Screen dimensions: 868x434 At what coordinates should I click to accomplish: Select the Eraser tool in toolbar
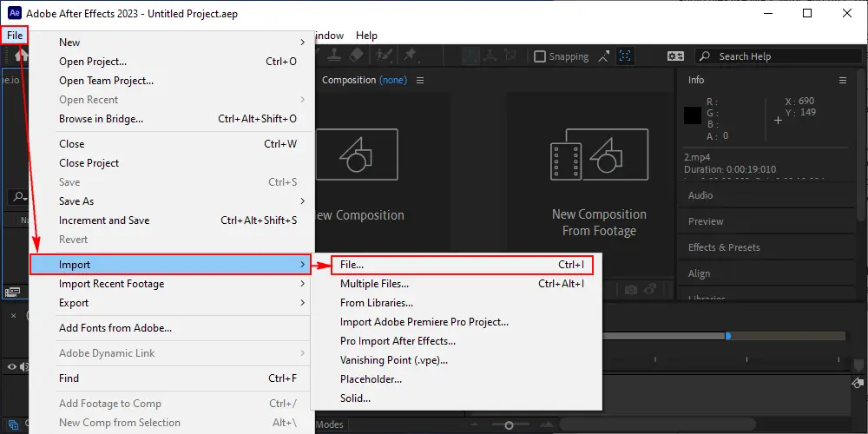[356, 56]
